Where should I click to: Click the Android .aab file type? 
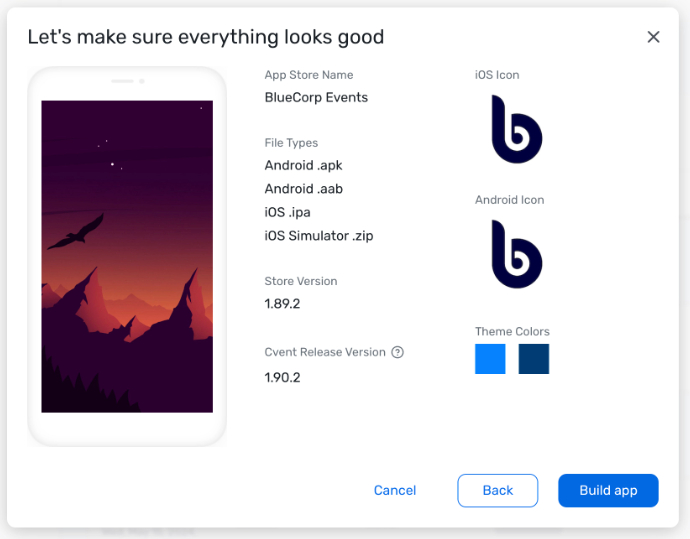(x=304, y=189)
